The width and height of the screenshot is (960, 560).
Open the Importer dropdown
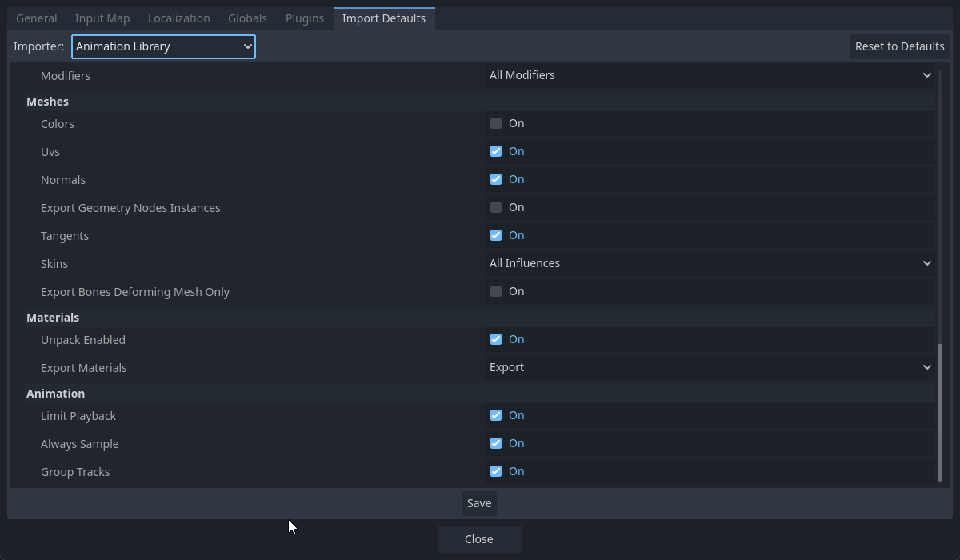point(163,46)
